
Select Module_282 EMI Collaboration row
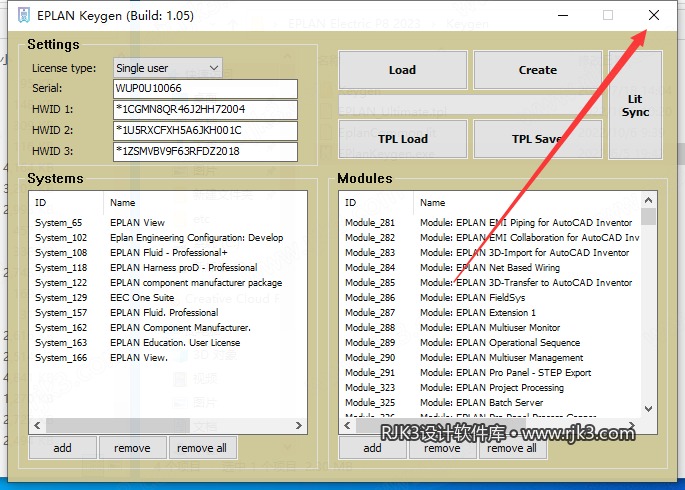pos(490,238)
